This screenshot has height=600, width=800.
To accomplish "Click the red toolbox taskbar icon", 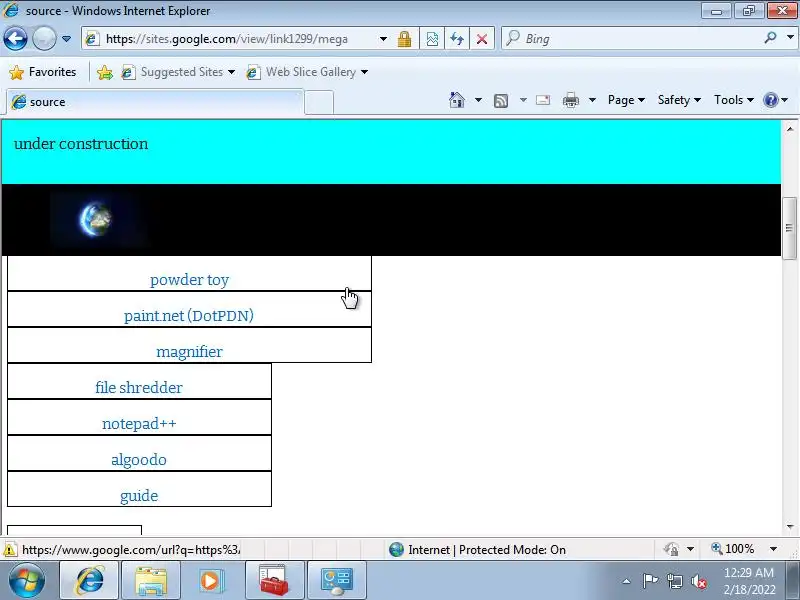I will (274, 580).
